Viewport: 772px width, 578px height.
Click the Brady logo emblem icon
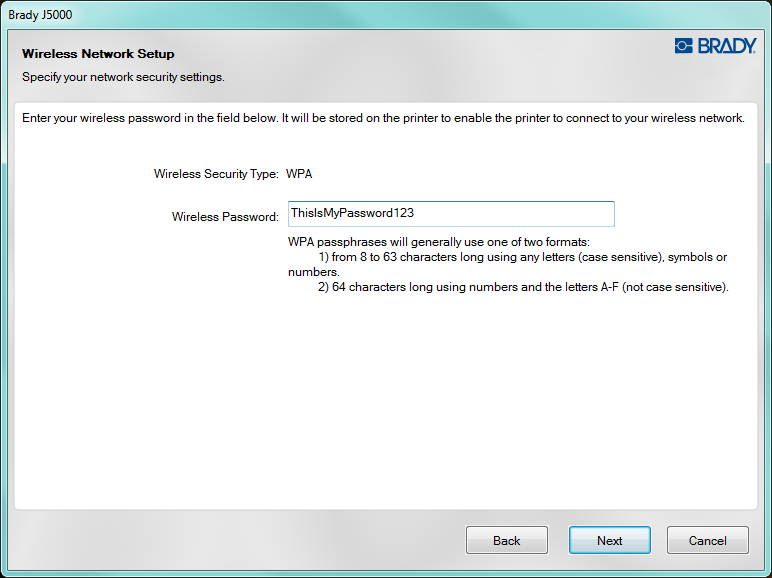tap(684, 46)
